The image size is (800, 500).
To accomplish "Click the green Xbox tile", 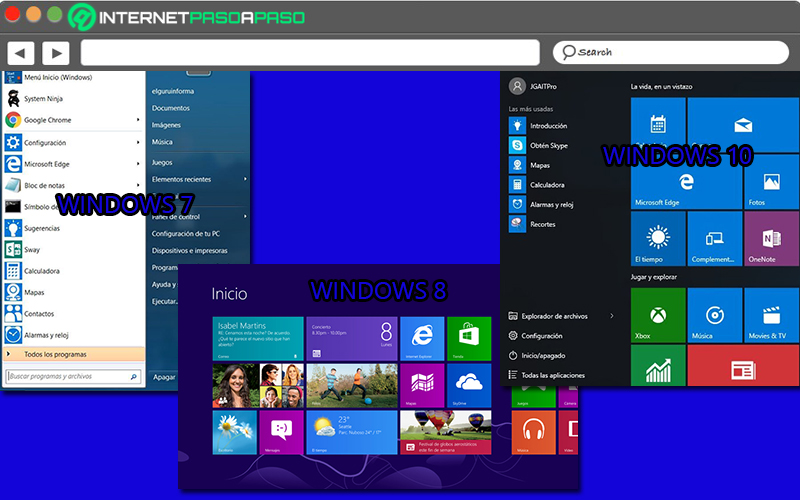I will pyautogui.click(x=657, y=314).
